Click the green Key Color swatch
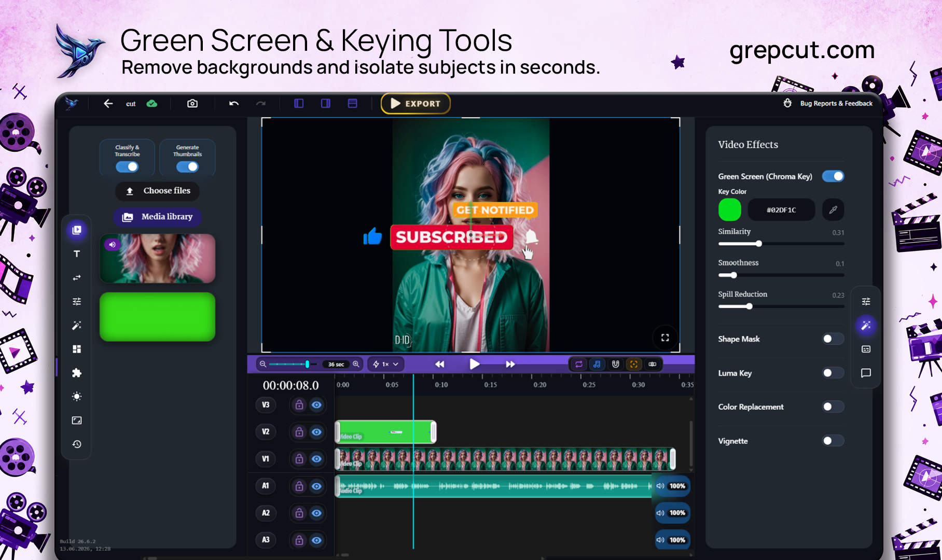This screenshot has width=942, height=560. point(730,210)
